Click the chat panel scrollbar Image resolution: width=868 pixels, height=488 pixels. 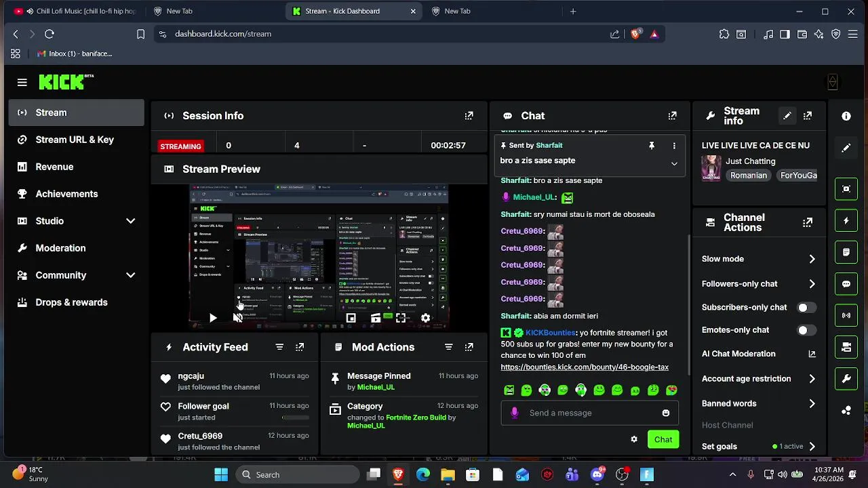coord(689,305)
